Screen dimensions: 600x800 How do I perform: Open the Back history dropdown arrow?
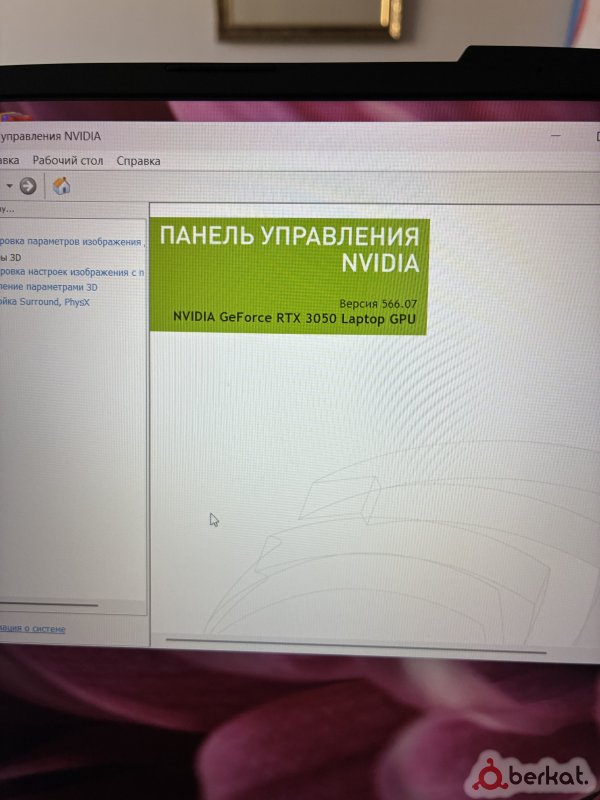tap(9, 186)
